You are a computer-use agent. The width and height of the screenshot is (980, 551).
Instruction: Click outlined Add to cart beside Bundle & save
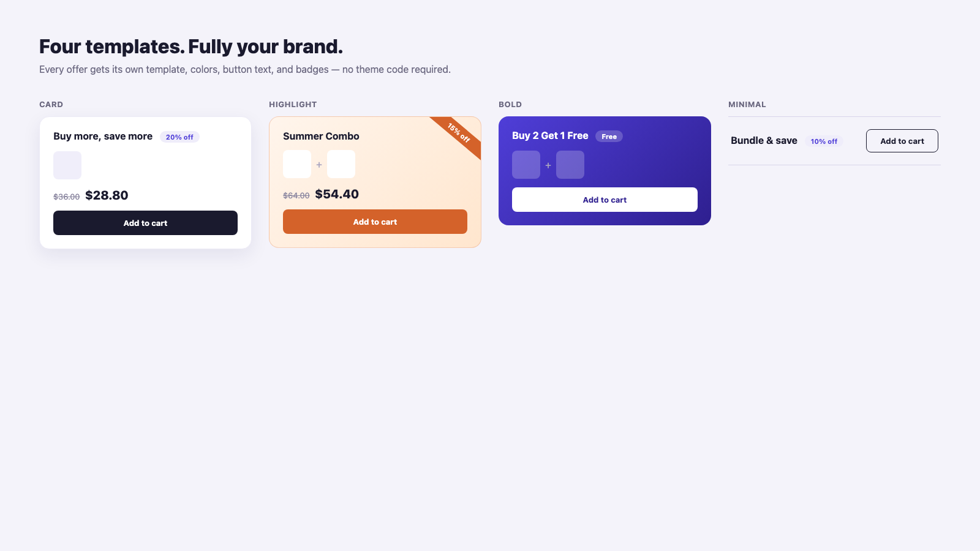(x=902, y=141)
